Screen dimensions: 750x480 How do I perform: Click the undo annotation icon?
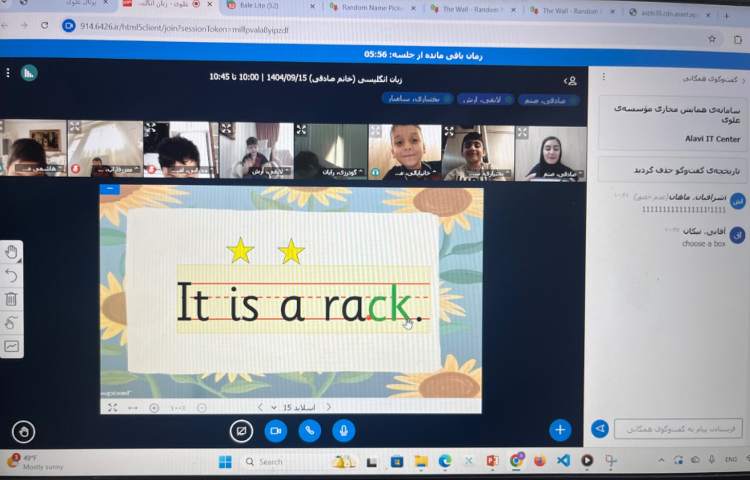pyautogui.click(x=11, y=275)
